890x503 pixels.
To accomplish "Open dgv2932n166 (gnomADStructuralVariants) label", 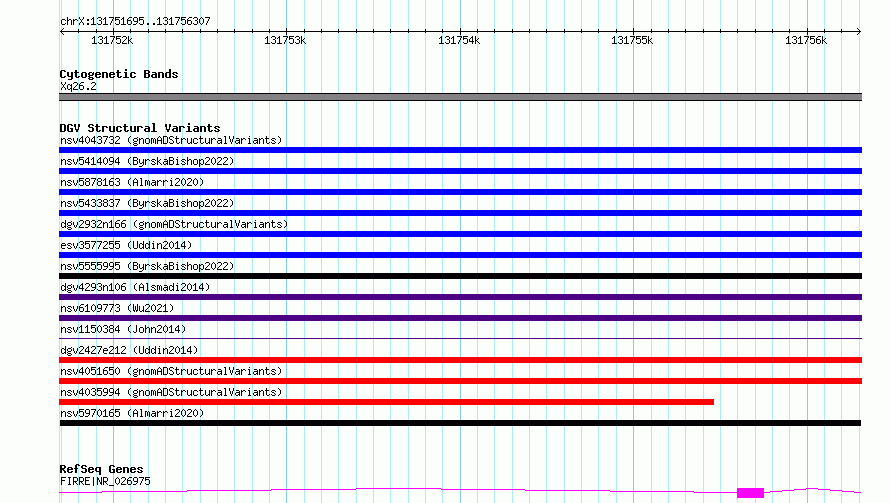I will [174, 224].
